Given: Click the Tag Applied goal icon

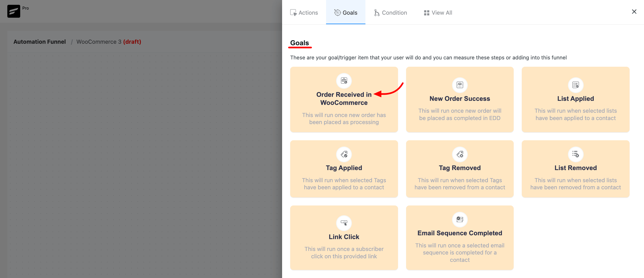Looking at the screenshot, I should pyautogui.click(x=344, y=154).
